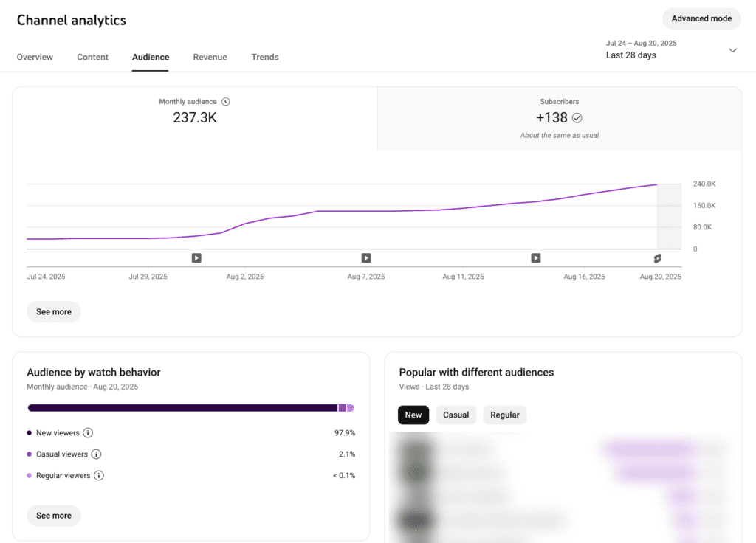Expand the date range chevron
Viewport: 756px width, 543px height.
pyautogui.click(x=733, y=50)
